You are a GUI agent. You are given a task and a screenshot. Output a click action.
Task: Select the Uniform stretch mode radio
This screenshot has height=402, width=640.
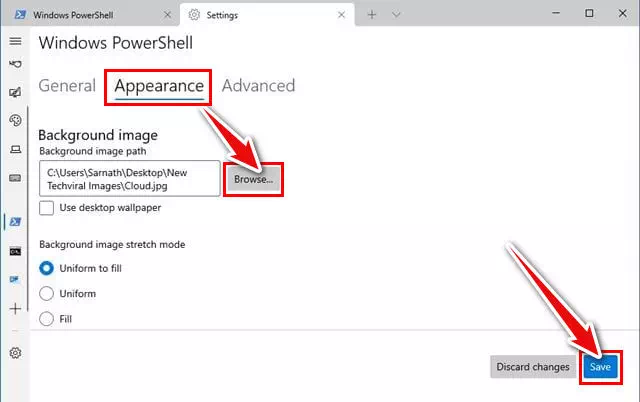coord(47,293)
